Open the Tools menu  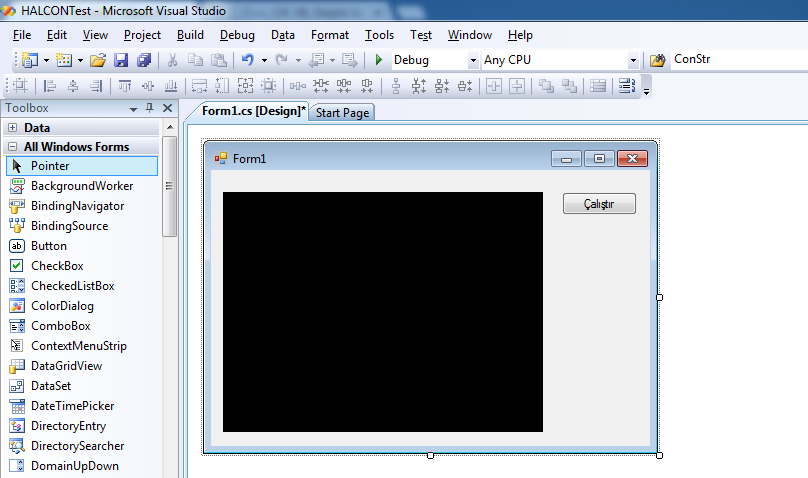tap(379, 35)
